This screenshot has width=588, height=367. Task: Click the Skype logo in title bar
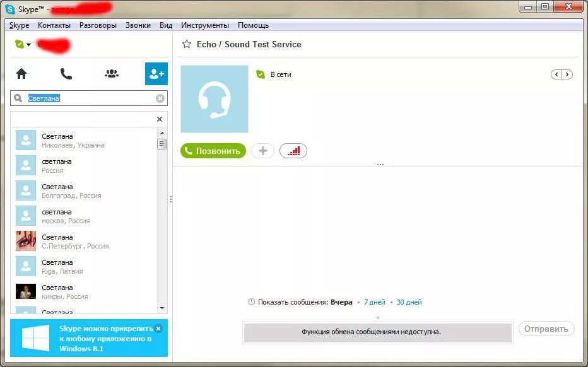click(x=10, y=9)
